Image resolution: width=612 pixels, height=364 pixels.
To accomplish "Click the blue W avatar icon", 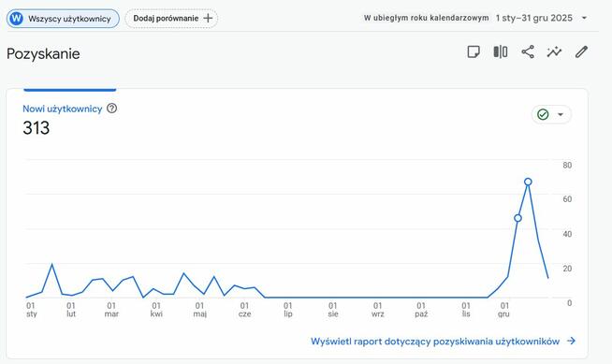I will tap(17, 19).
